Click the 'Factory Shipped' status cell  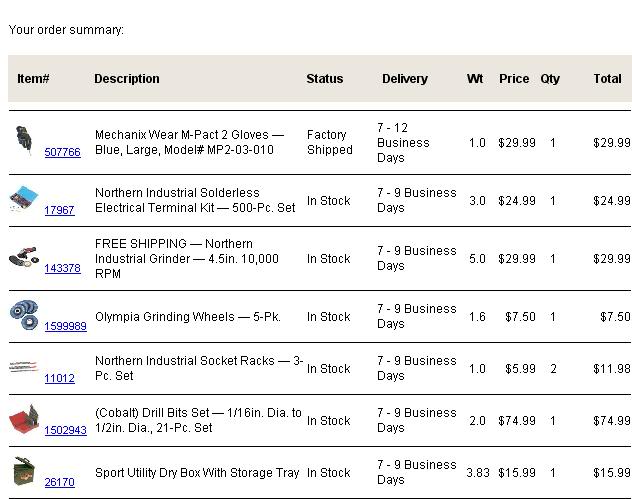coord(330,142)
